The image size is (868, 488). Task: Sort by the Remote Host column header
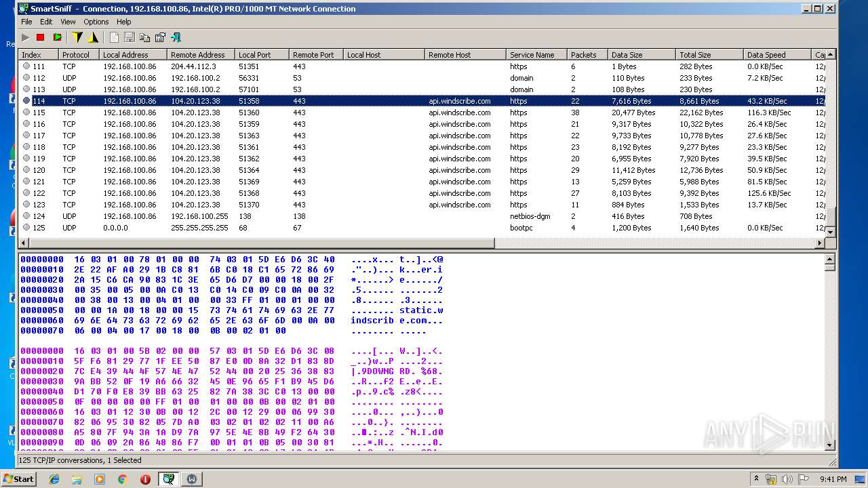click(465, 55)
